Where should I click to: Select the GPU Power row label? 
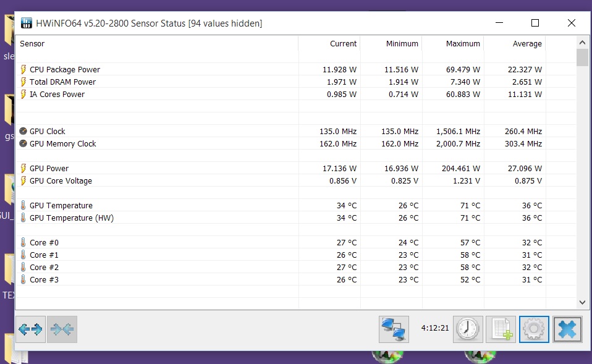pyautogui.click(x=49, y=169)
